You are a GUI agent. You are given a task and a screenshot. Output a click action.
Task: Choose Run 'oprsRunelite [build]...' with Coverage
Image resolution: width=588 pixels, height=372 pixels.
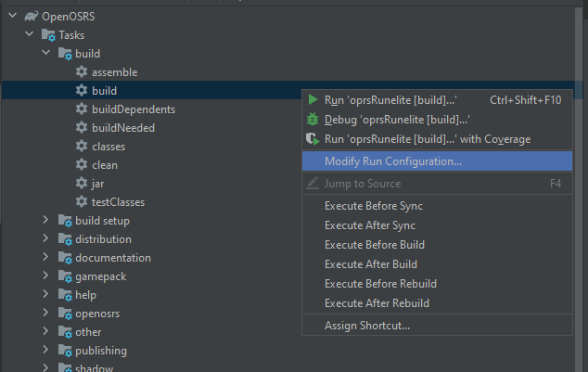437,139
